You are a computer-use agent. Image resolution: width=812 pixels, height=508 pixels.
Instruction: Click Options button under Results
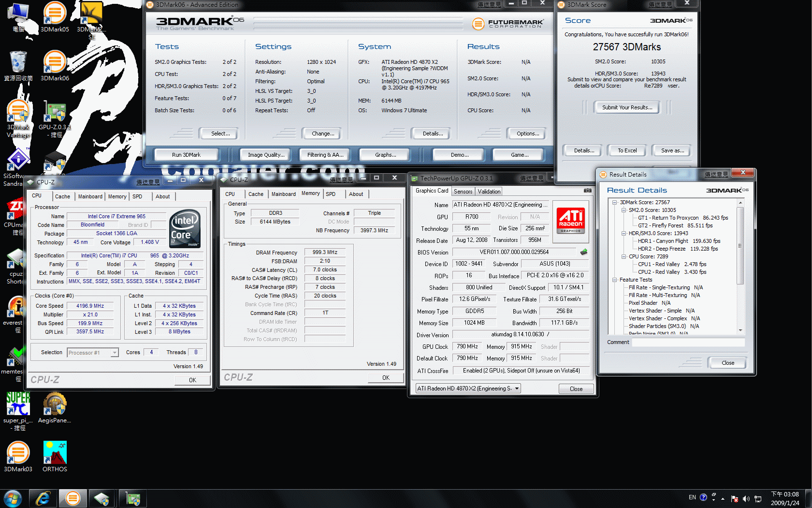pos(528,134)
